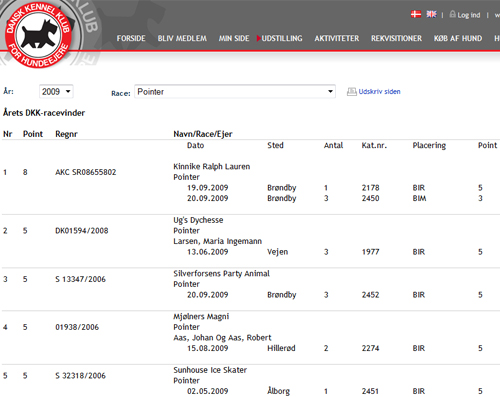The width and height of the screenshot is (500, 397).
Task: Open the År dropdown showing 2009
Action: pyautogui.click(x=56, y=91)
